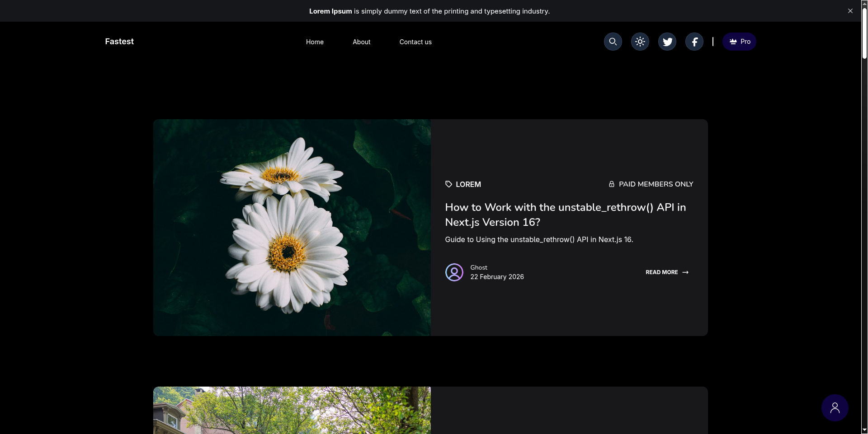Click the Pro membership button
Viewport: 868px width, 434px height.
[x=739, y=42]
